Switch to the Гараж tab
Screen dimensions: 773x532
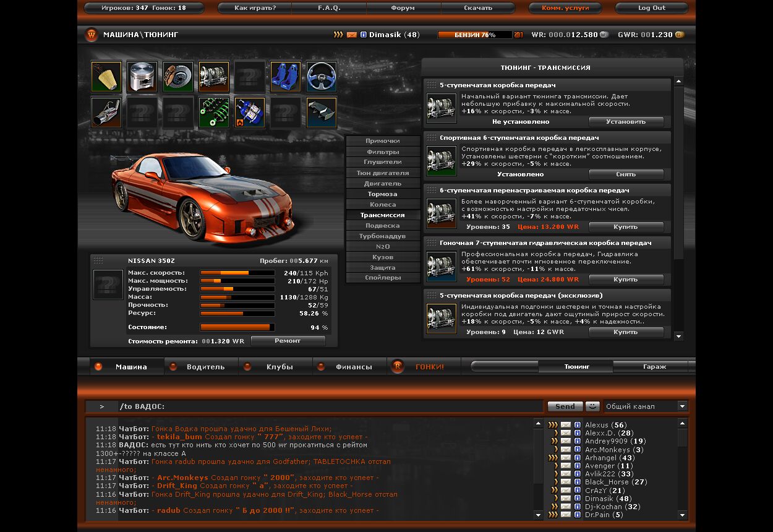pos(654,367)
